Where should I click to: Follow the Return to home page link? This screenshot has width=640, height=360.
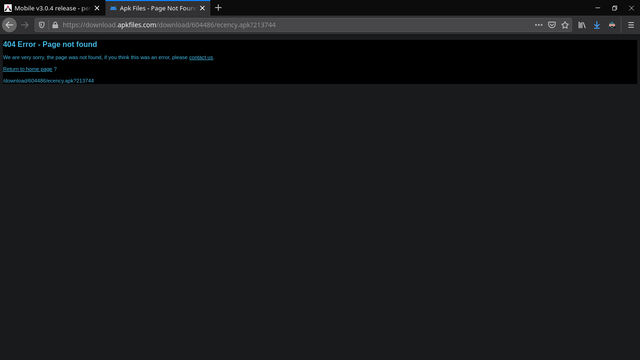point(27,69)
